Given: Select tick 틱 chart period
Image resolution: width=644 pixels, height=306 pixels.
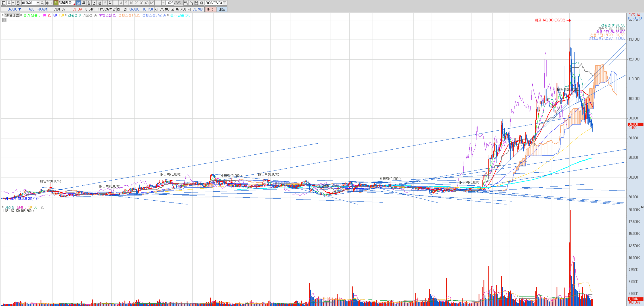Looking at the screenshot, I should (x=110, y=3).
